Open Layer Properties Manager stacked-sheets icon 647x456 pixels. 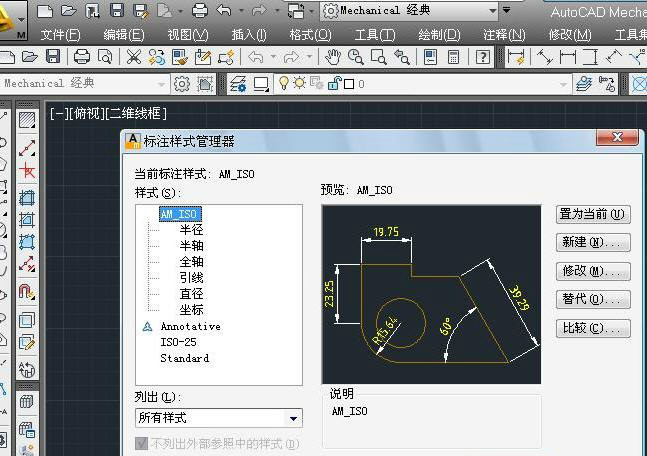tap(238, 84)
